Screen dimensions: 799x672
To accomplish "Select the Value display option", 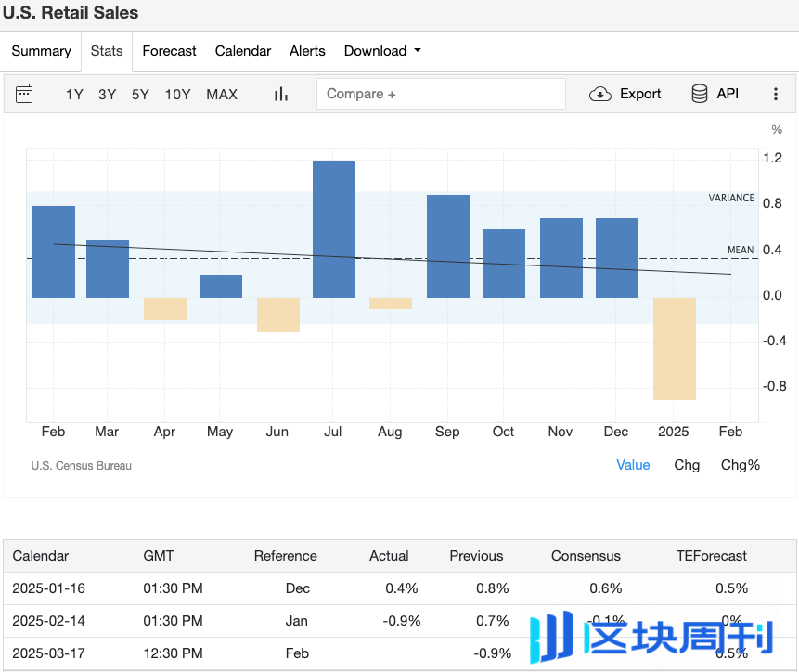I will [x=633, y=465].
